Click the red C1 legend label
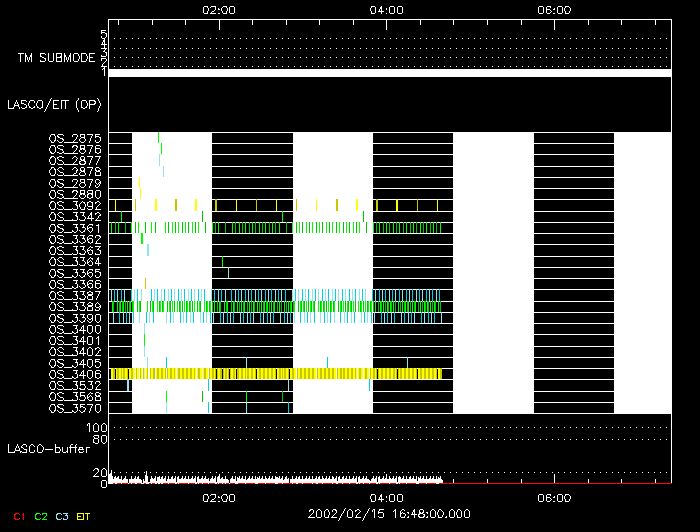The width and height of the screenshot is (700, 532). click(x=17, y=515)
